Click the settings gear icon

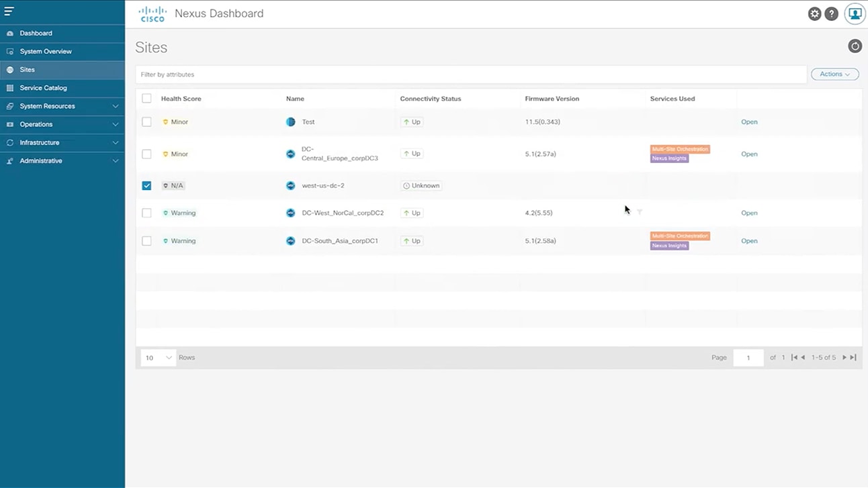click(814, 13)
